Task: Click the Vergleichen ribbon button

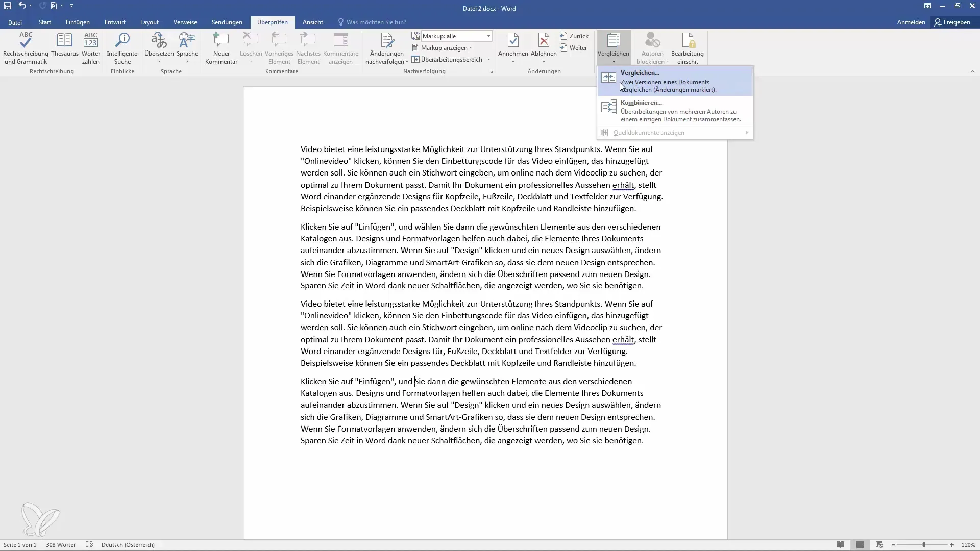Action: (614, 47)
